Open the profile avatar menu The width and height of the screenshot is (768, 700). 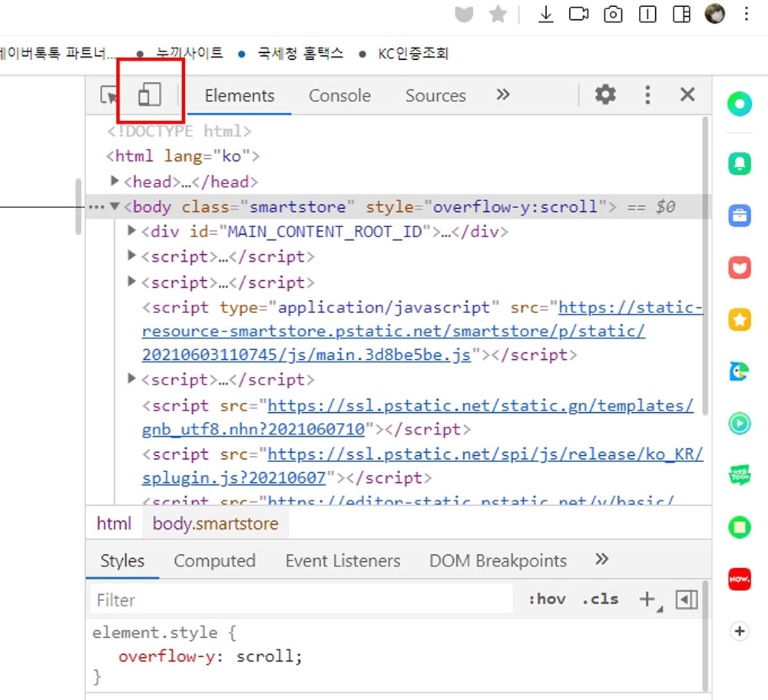[x=714, y=14]
